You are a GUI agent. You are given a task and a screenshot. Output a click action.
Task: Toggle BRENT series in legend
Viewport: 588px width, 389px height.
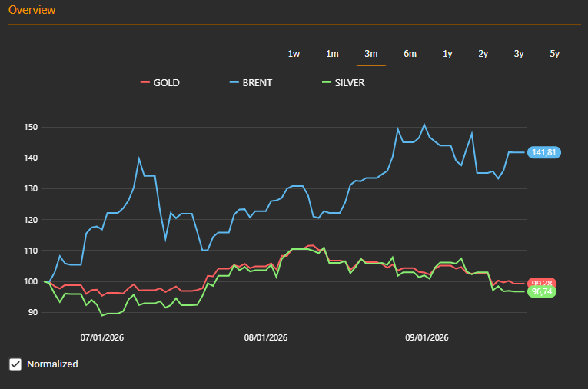point(251,82)
